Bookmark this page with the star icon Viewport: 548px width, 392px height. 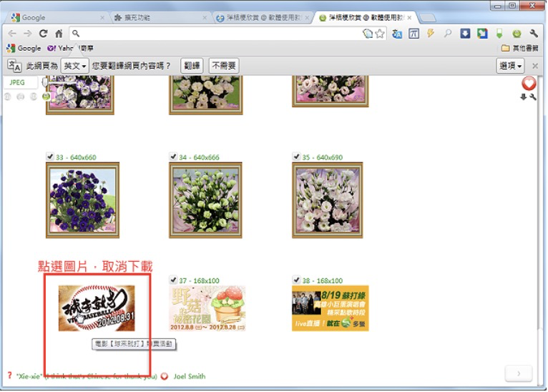tap(380, 34)
